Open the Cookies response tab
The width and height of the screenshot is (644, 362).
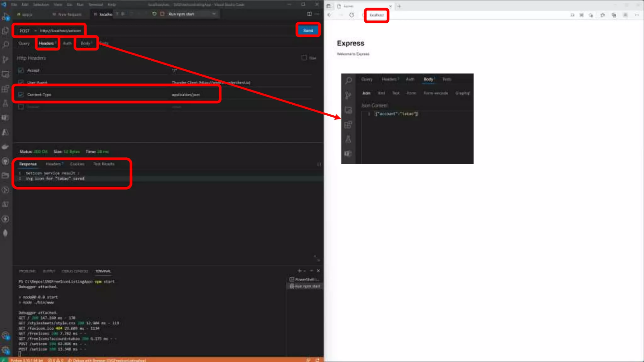click(77, 164)
